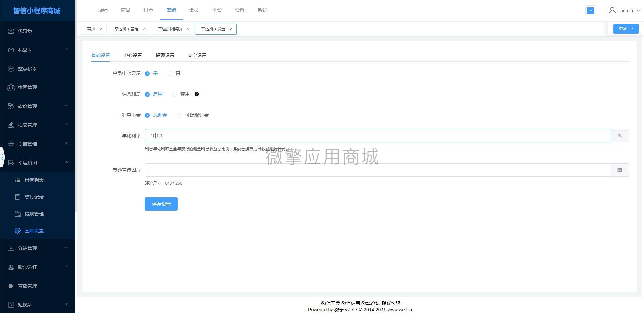The image size is (644, 313).
Task: Click the 夺宝管理 treasure icon
Action: pyautogui.click(x=11, y=144)
